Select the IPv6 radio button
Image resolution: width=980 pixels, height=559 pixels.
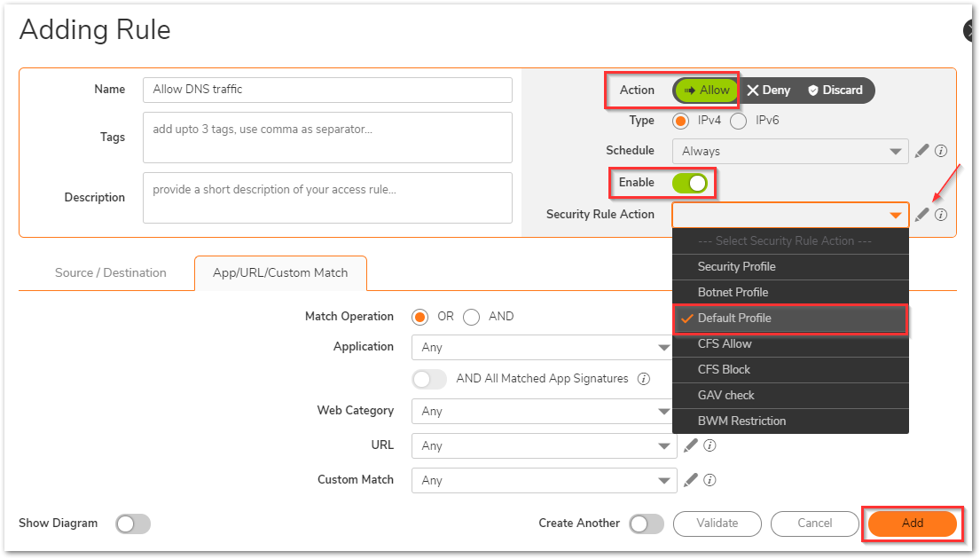pyautogui.click(x=738, y=121)
